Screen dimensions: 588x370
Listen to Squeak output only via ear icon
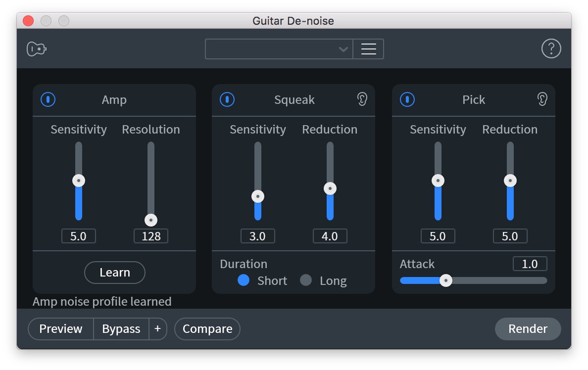click(x=362, y=99)
